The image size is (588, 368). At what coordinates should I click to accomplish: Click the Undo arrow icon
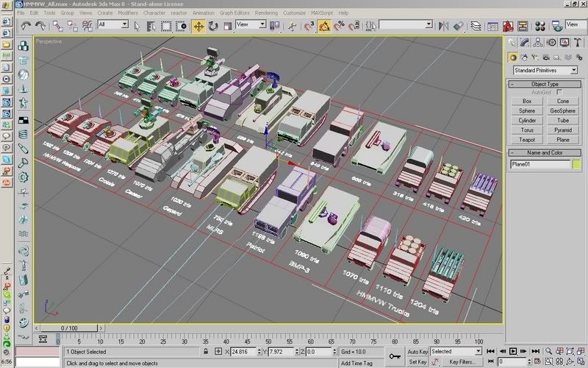click(26, 25)
